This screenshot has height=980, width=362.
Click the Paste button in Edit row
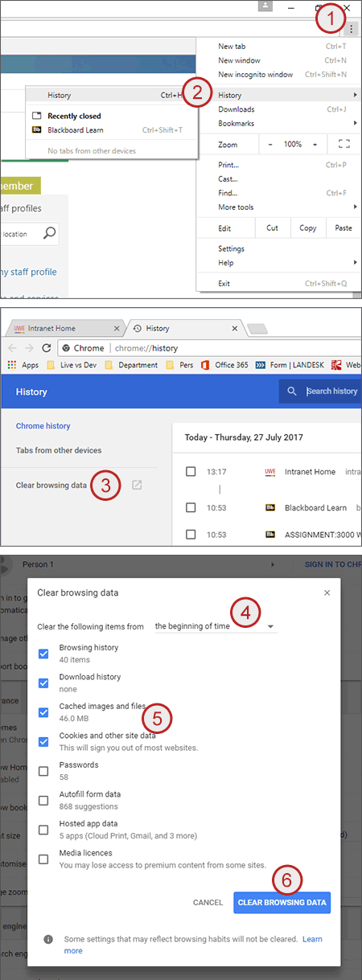(343, 228)
